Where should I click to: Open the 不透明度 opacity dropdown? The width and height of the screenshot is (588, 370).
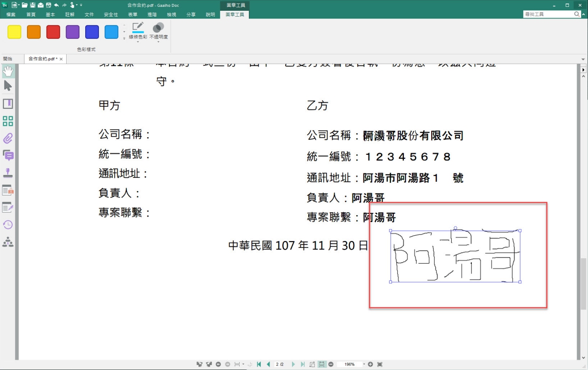(158, 33)
